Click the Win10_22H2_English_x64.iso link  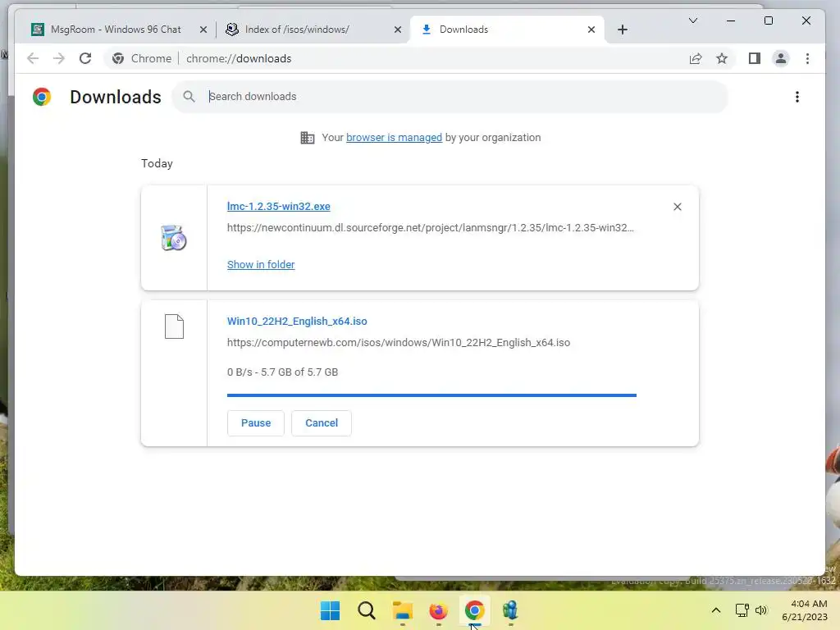pyautogui.click(x=297, y=322)
